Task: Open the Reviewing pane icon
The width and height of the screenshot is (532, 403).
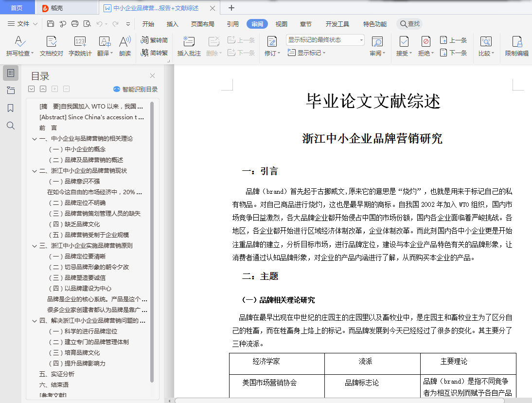Action: 377,42
